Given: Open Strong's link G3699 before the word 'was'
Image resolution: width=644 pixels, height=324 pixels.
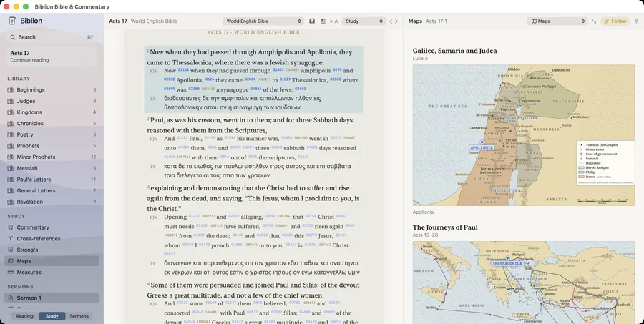Looking at the screenshot, I should pos(169,89).
